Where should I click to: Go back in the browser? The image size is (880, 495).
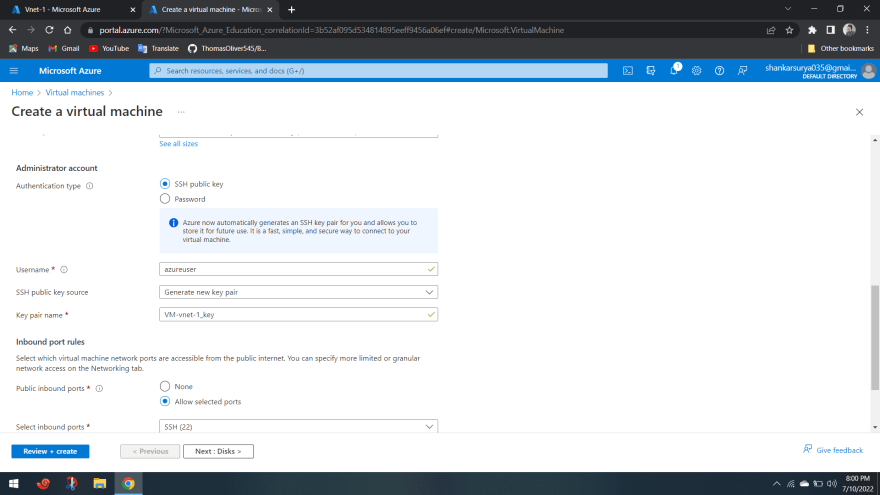coord(13,30)
